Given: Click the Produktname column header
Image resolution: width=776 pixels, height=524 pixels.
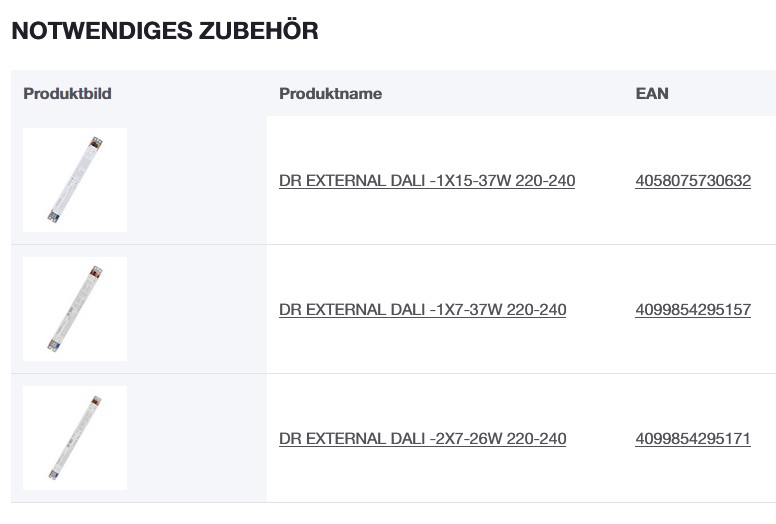Looking at the screenshot, I should 330,94.
